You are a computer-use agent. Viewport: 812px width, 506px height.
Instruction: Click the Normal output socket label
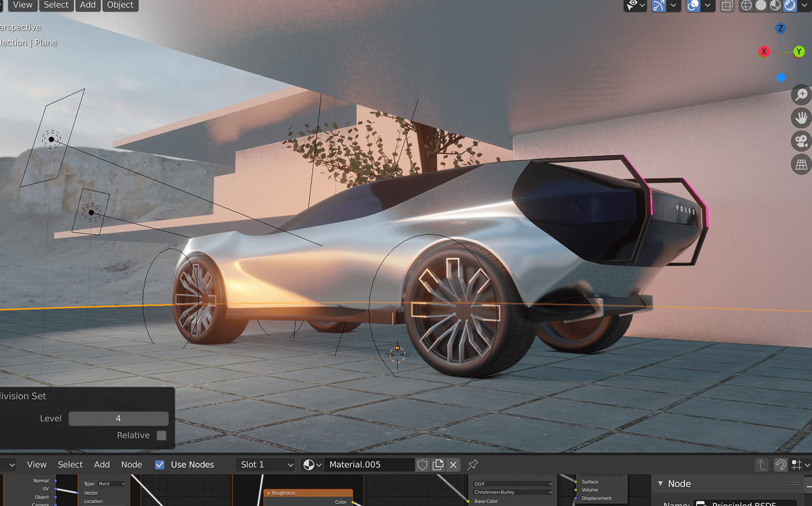click(41, 480)
